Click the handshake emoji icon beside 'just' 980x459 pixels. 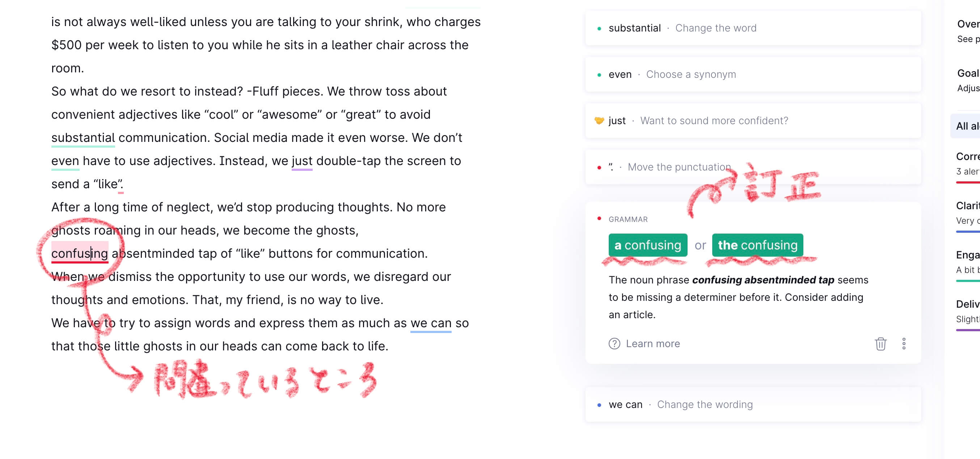point(599,121)
